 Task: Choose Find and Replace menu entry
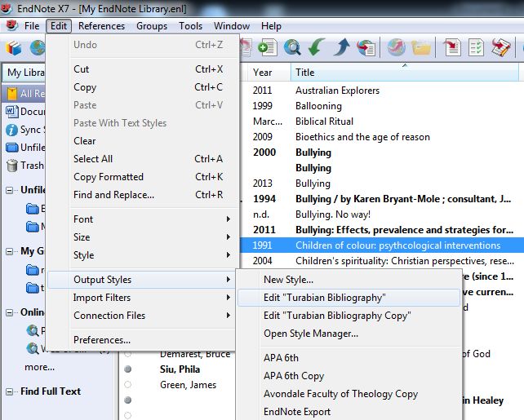pos(143,195)
